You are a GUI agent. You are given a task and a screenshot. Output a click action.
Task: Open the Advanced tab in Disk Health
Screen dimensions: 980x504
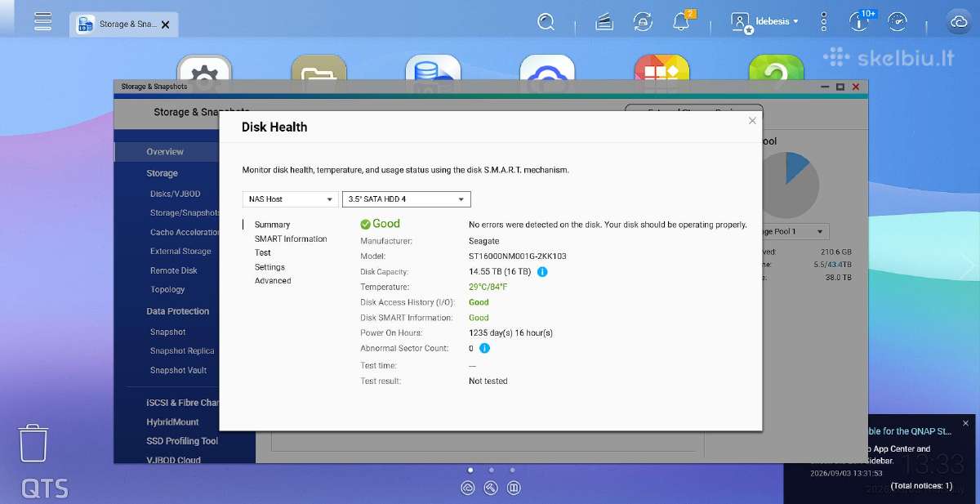pos(273,280)
